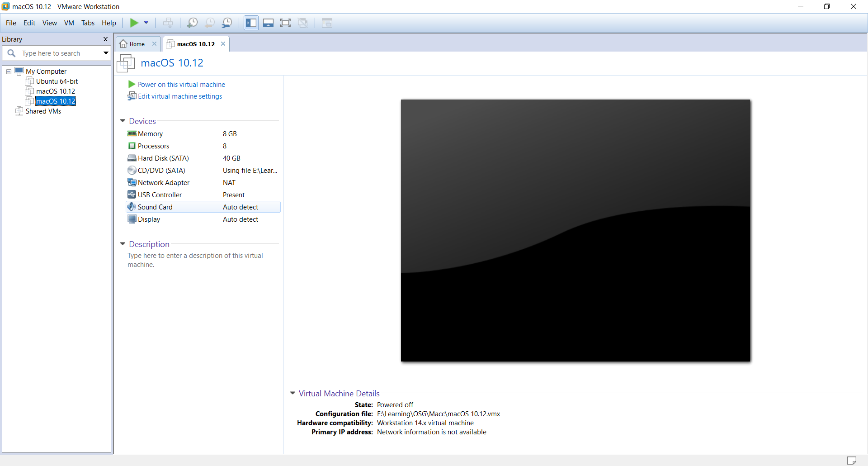Image resolution: width=868 pixels, height=466 pixels.
Task: Open the File menu
Action: (x=11, y=23)
